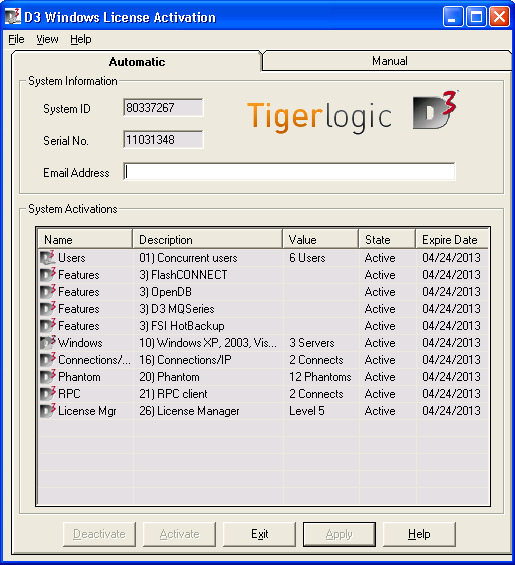Screen dimensions: 515x565
Task: Click the D3 icon beside FlashCONNECT feature
Action: point(48,275)
